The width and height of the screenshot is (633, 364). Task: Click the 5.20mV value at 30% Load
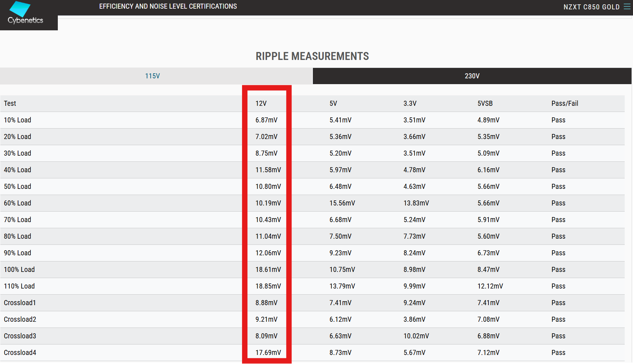pos(340,153)
